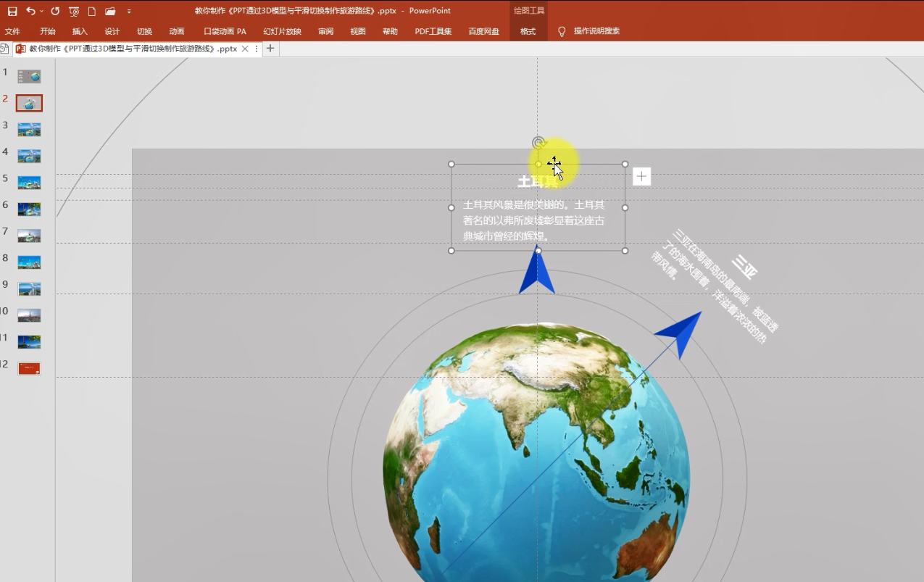Select slide 8 thumbnail
The height and width of the screenshot is (582, 924).
[29, 262]
